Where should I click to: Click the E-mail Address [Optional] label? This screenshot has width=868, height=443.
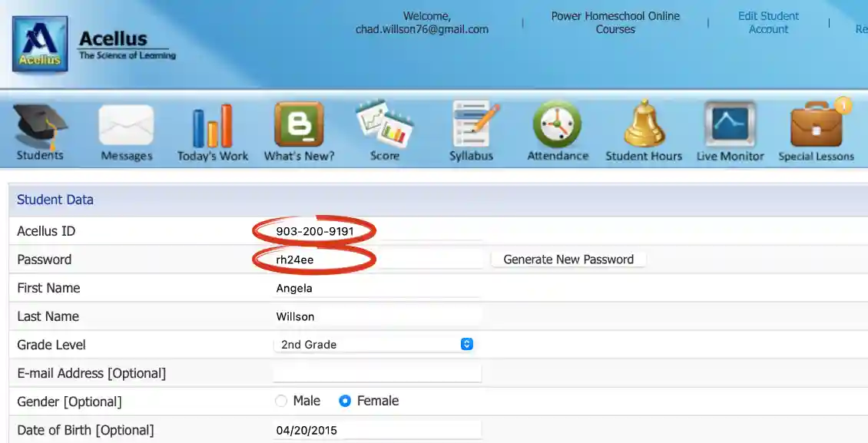tap(91, 373)
